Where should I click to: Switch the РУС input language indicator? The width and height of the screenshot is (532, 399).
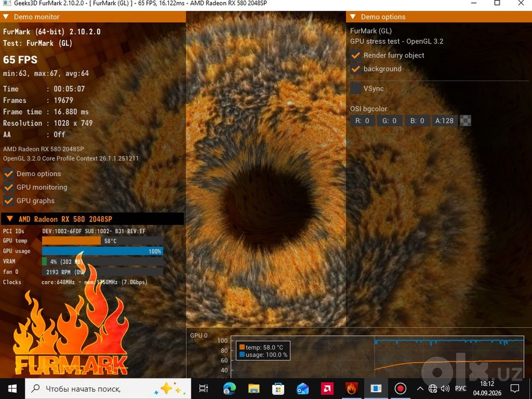[460, 389]
